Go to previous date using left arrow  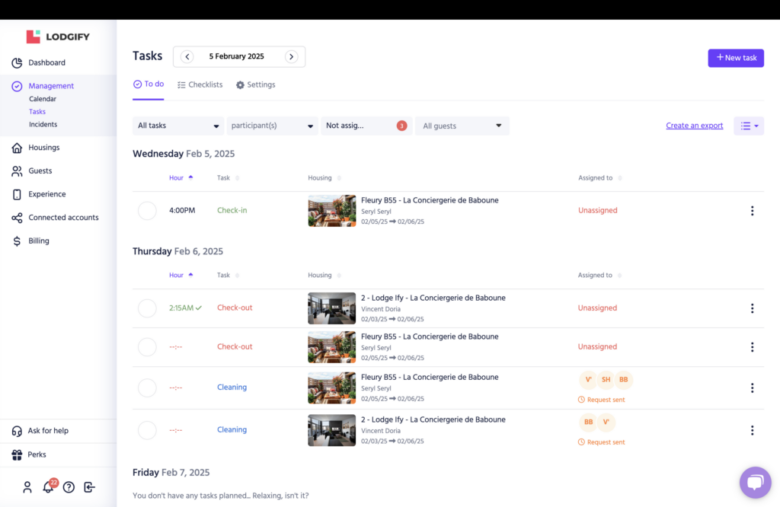(187, 57)
